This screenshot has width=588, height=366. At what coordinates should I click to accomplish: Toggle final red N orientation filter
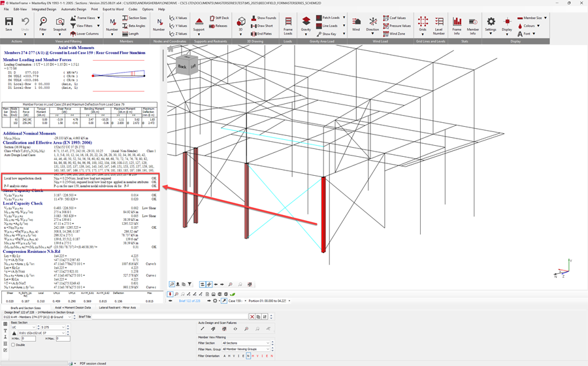pos(272,356)
